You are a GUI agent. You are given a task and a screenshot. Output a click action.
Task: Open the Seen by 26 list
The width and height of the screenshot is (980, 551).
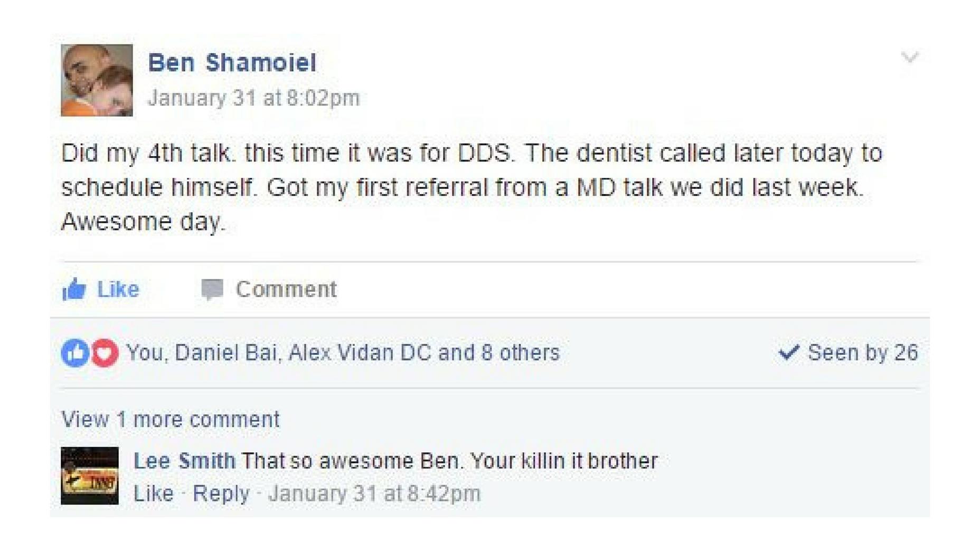[x=862, y=353]
